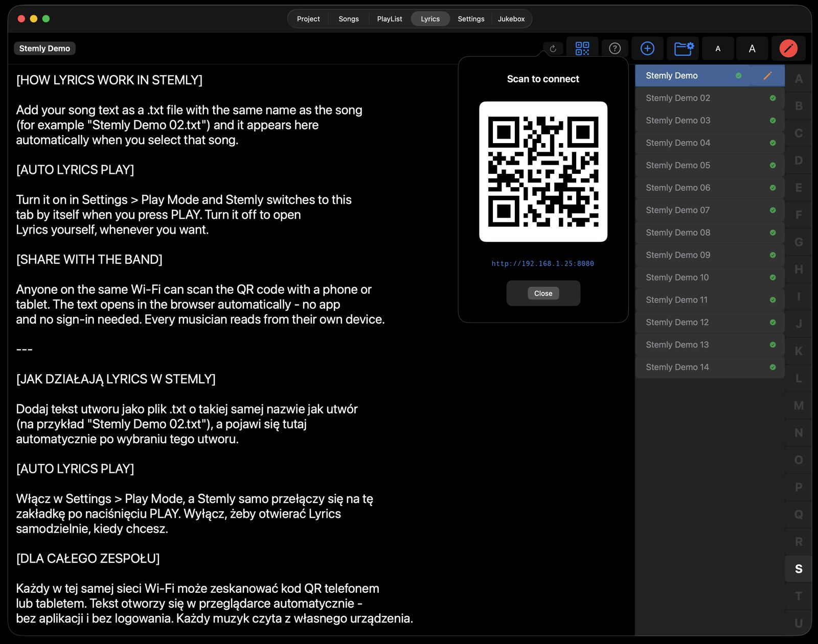
Task: Increase font size with large A
Action: (752, 49)
